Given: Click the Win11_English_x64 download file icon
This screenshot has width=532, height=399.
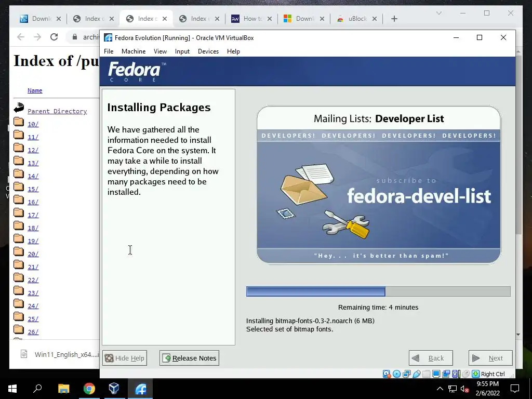Looking at the screenshot, I should [x=24, y=354].
